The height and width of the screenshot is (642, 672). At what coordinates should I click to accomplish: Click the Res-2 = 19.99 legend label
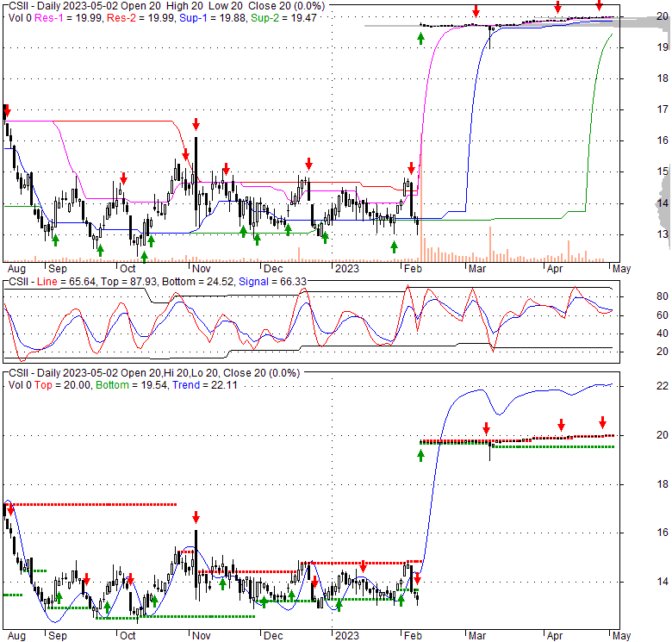pyautogui.click(x=141, y=18)
